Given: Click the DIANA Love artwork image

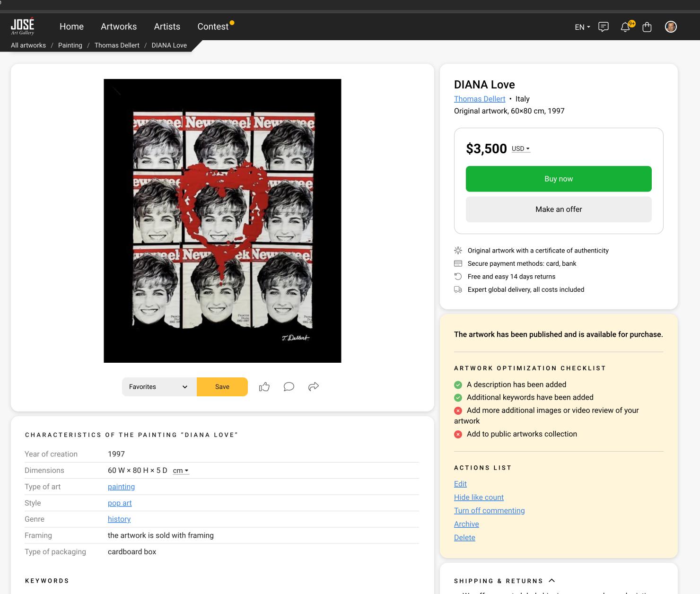Looking at the screenshot, I should pyautogui.click(x=222, y=221).
